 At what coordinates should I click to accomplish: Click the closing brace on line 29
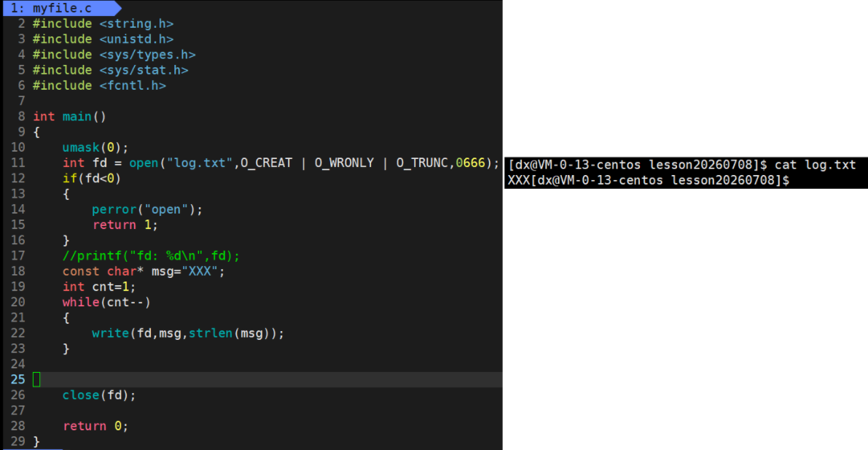[36, 442]
